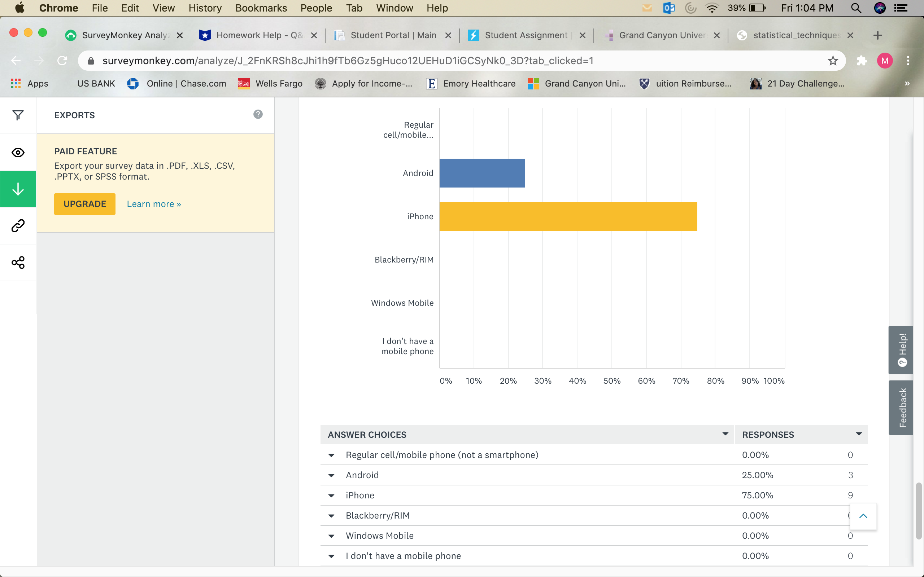Image resolution: width=924 pixels, height=577 pixels.
Task: Click the yellow UPGRADE button
Action: pos(84,204)
